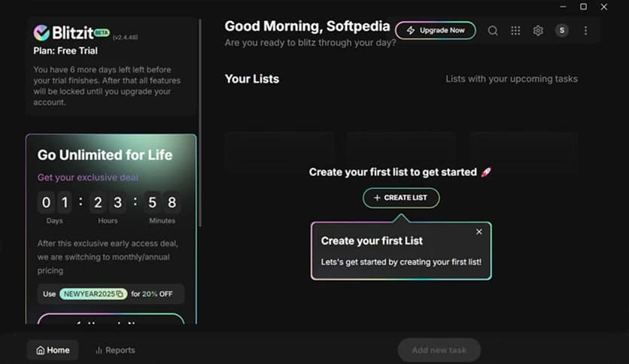The height and width of the screenshot is (364, 629).
Task: Dismiss the Create your first List tooltip
Action: (479, 232)
